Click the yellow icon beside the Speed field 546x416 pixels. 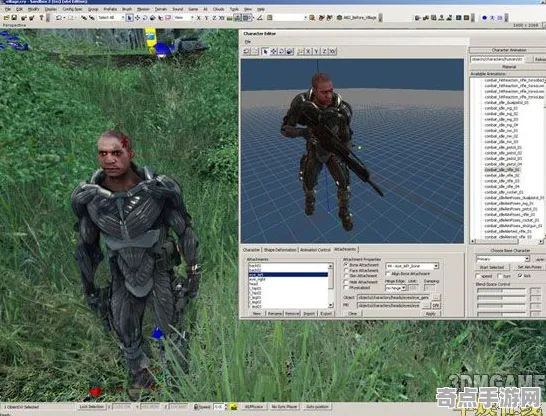click(x=233, y=407)
